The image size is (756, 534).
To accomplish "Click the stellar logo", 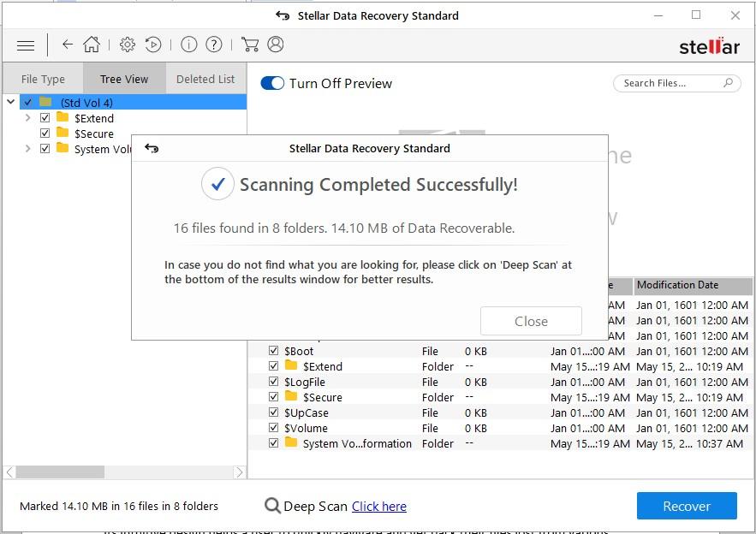I will 709,46.
